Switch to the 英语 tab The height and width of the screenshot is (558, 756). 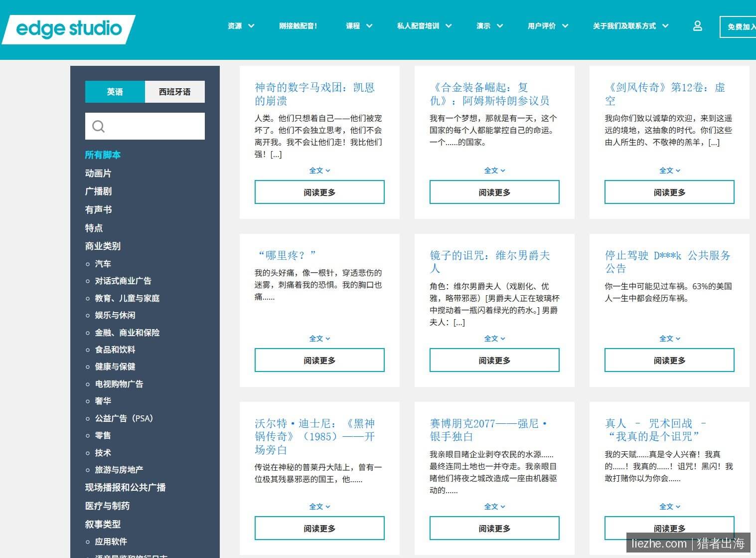click(x=115, y=92)
